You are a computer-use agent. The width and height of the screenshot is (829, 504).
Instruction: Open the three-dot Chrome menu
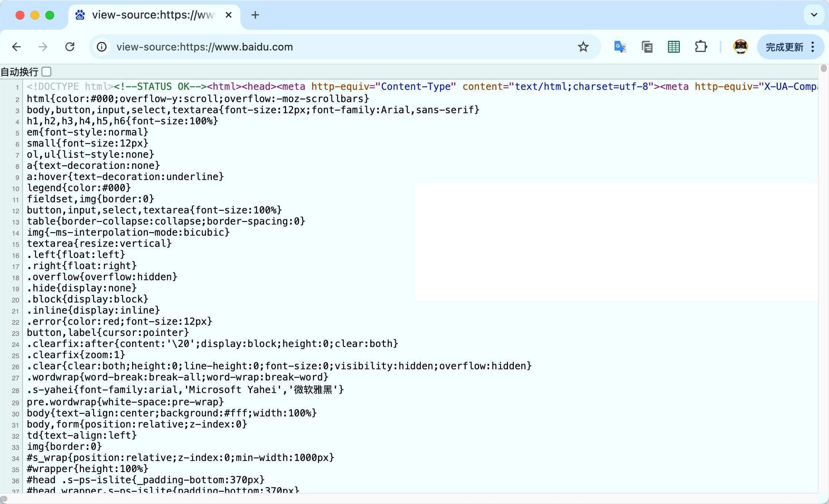[x=813, y=47]
